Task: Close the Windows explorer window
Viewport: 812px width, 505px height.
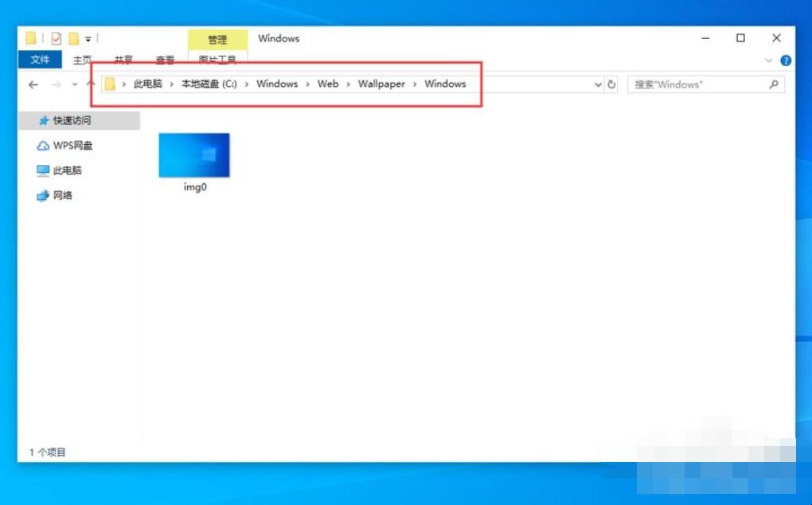Action: [x=776, y=38]
